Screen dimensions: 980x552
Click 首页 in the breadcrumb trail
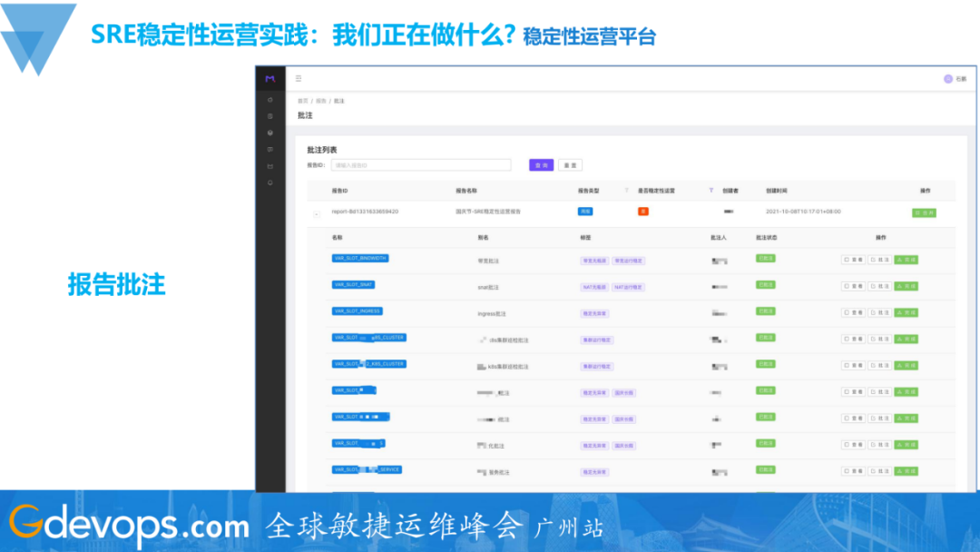304,101
